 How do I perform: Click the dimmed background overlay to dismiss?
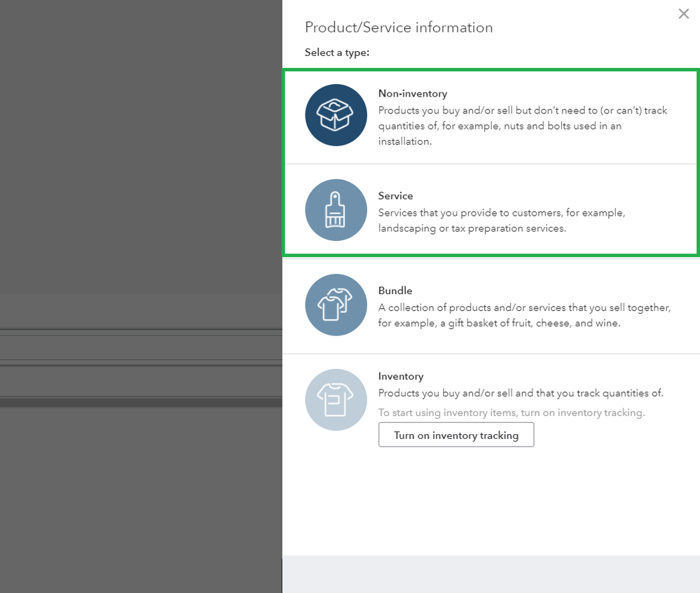pyautogui.click(x=140, y=175)
